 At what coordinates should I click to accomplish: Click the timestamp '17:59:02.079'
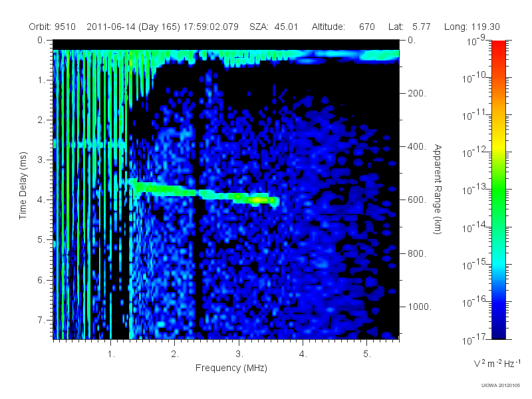click(211, 27)
